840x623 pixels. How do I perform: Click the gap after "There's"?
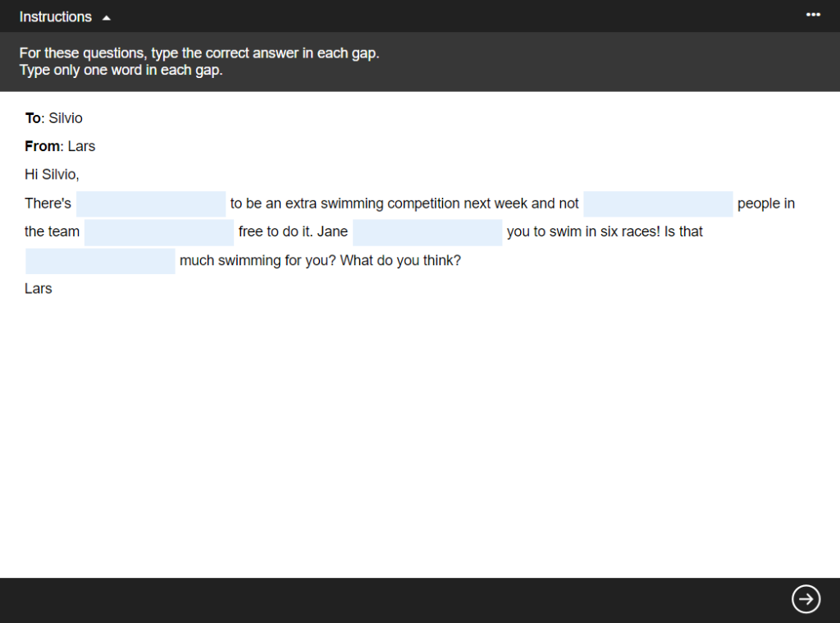[x=151, y=204]
